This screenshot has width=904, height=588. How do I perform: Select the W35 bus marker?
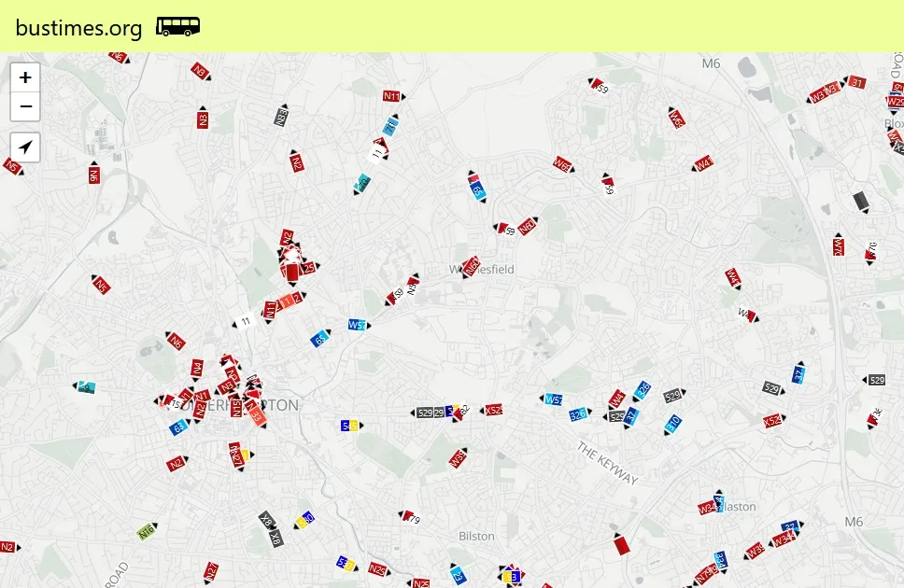tap(458, 458)
